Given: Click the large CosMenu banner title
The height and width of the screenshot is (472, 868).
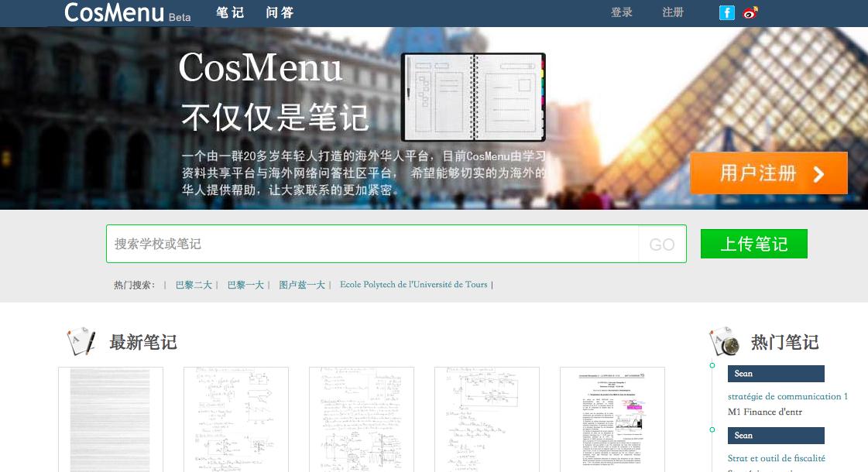Looking at the screenshot, I should point(260,67).
